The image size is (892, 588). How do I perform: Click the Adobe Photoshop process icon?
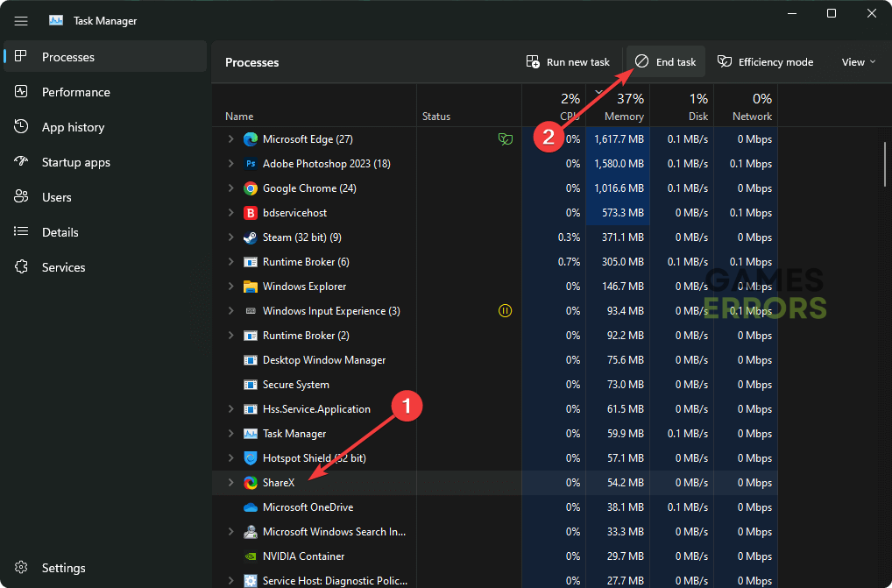coord(251,164)
